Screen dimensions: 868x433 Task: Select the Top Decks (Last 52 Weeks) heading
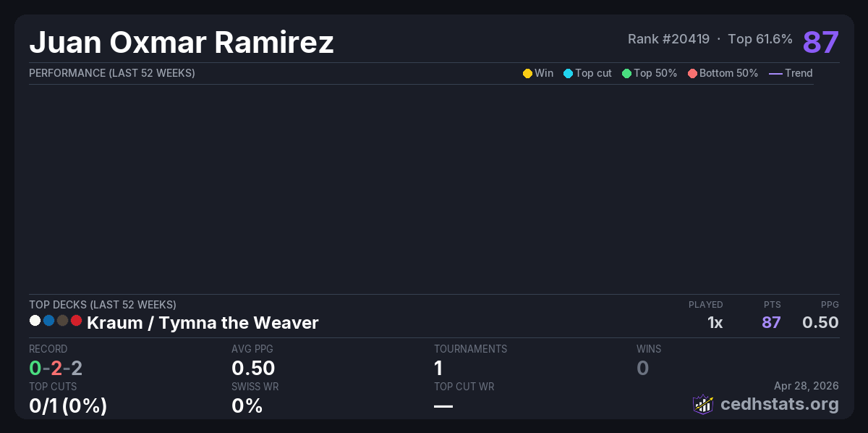click(x=103, y=305)
